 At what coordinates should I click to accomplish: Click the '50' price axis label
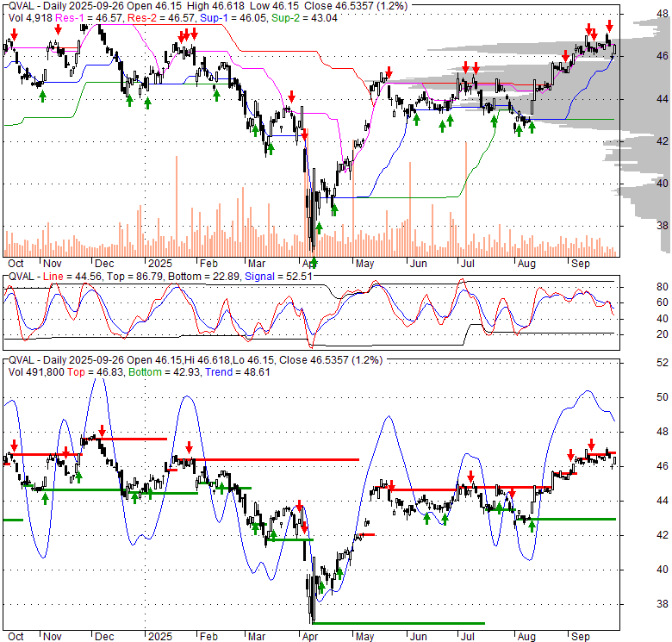click(663, 397)
